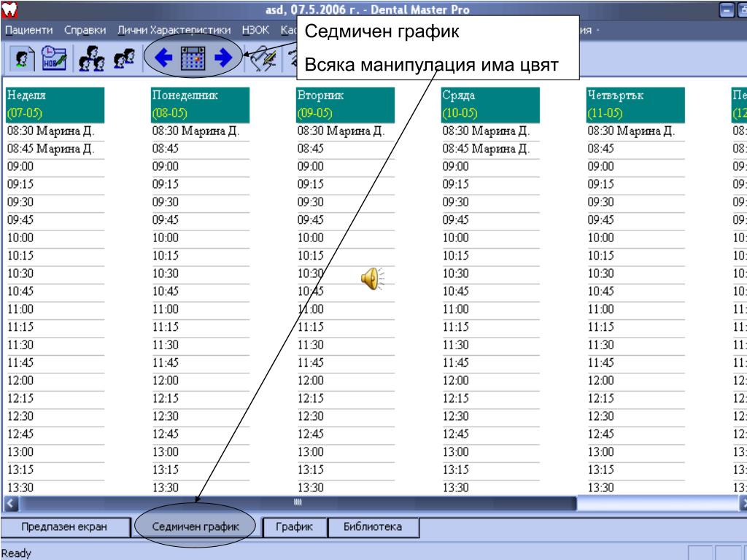Open the calendar date picker icon

(193, 58)
